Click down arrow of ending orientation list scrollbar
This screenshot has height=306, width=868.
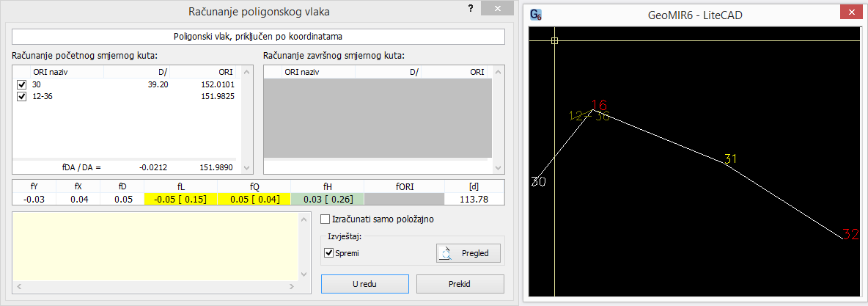[x=500, y=167]
